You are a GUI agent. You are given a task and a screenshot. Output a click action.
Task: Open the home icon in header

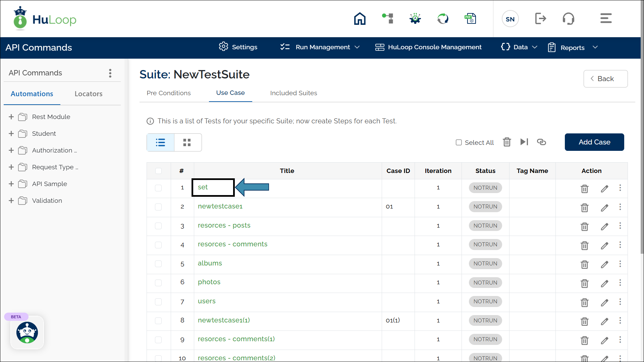[x=360, y=19]
